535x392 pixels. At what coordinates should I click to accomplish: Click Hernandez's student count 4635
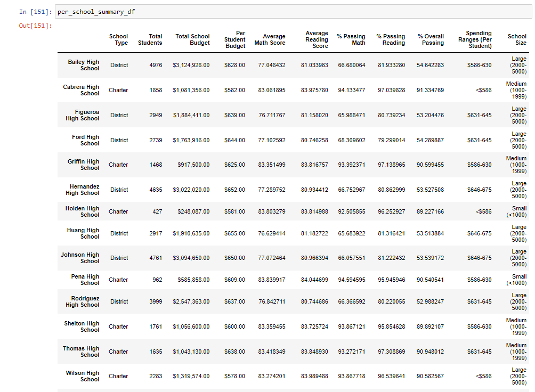[x=156, y=190]
